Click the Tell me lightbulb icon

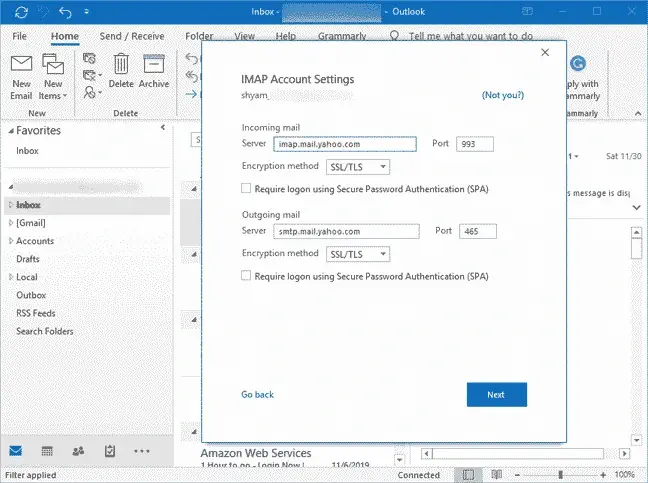394,36
